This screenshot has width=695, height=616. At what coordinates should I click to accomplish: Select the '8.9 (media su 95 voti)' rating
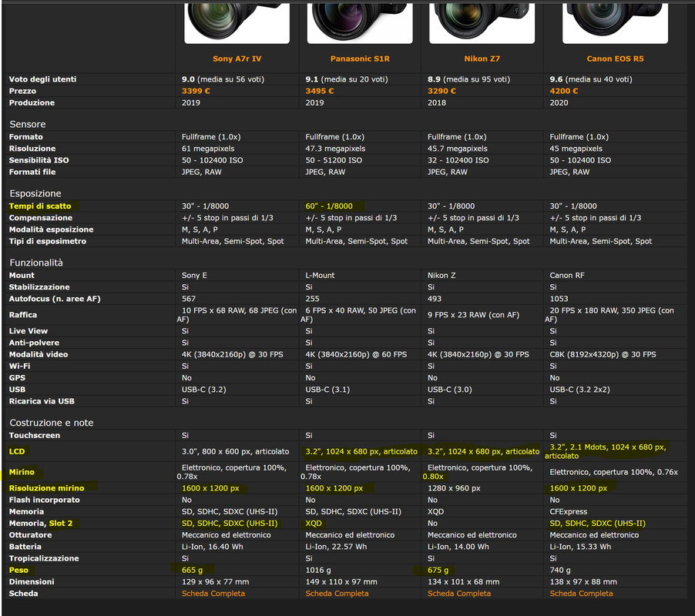point(468,79)
